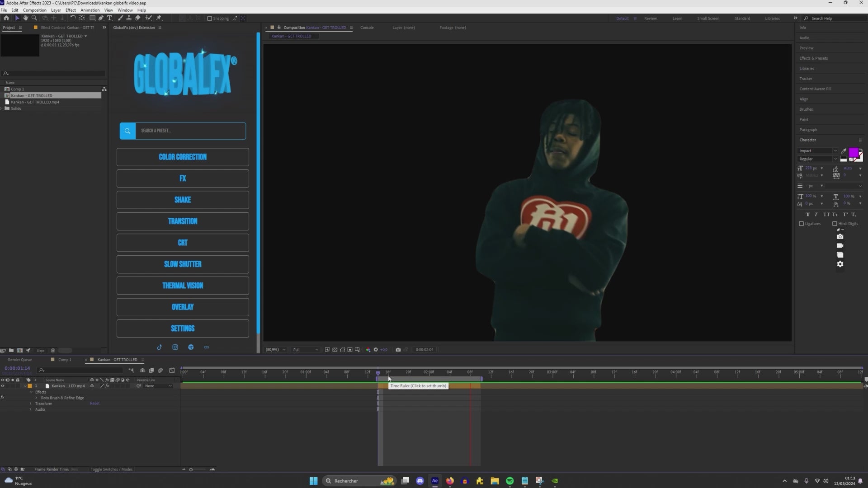Open GlobalFX TikTok link icon
Viewport: 868px width, 488px height.
159,347
